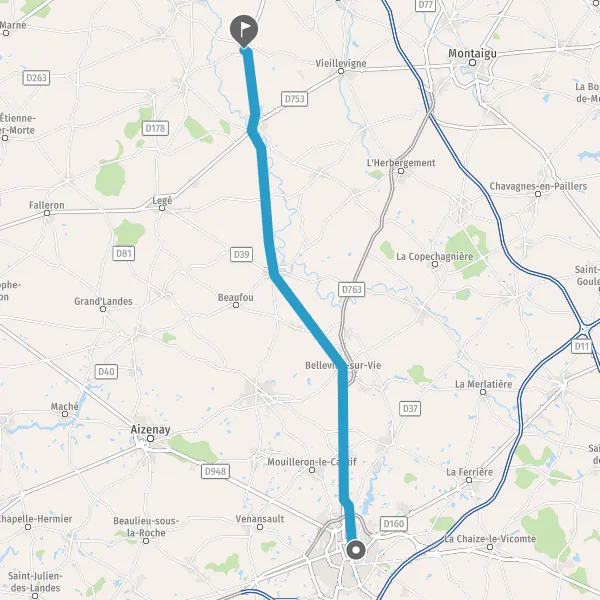Click the L'Herbergement town label

(401, 163)
